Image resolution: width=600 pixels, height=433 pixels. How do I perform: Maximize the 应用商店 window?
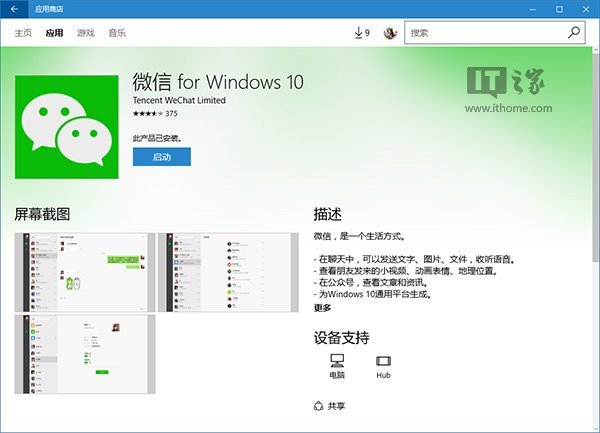(559, 9)
